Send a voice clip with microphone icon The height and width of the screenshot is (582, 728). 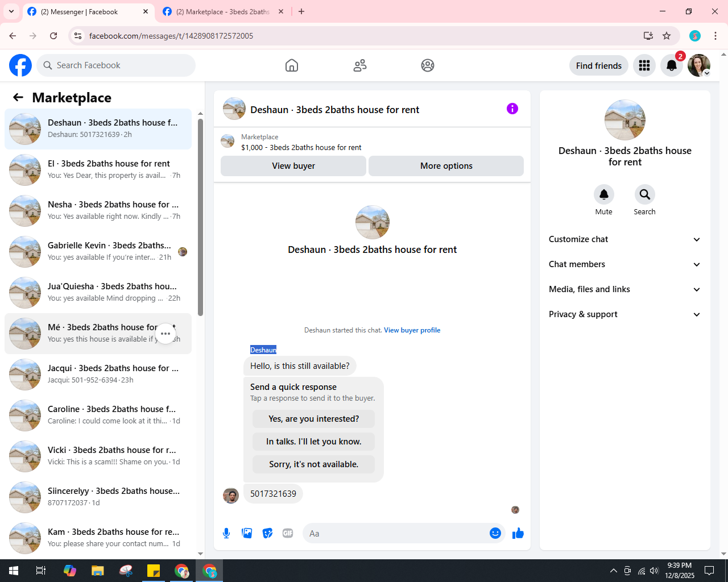point(226,533)
